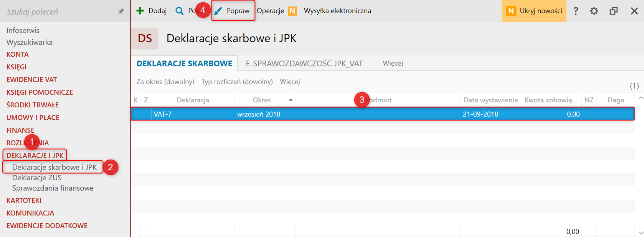This screenshot has height=237, width=644.
Task: Click the Data wystawienia column header
Action: (490, 100)
